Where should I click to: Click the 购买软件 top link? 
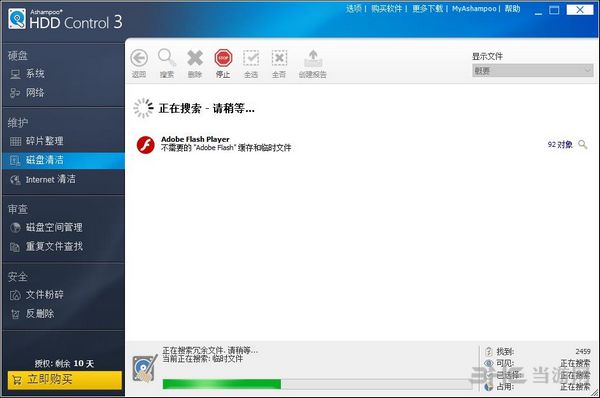[x=386, y=8]
